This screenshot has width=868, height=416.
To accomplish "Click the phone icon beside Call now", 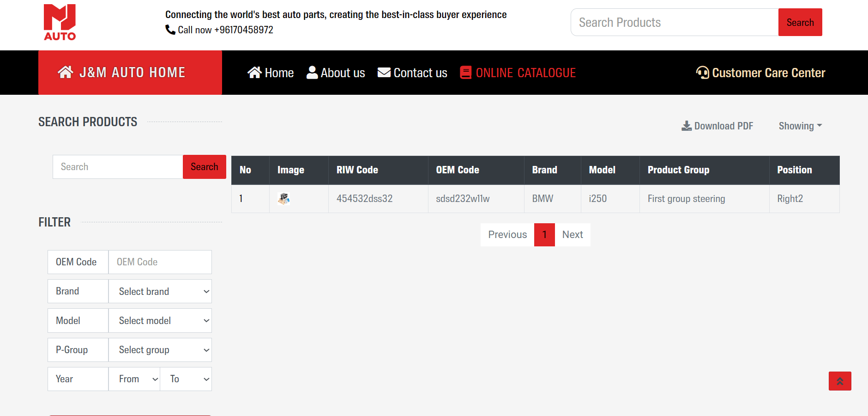I will tap(170, 30).
